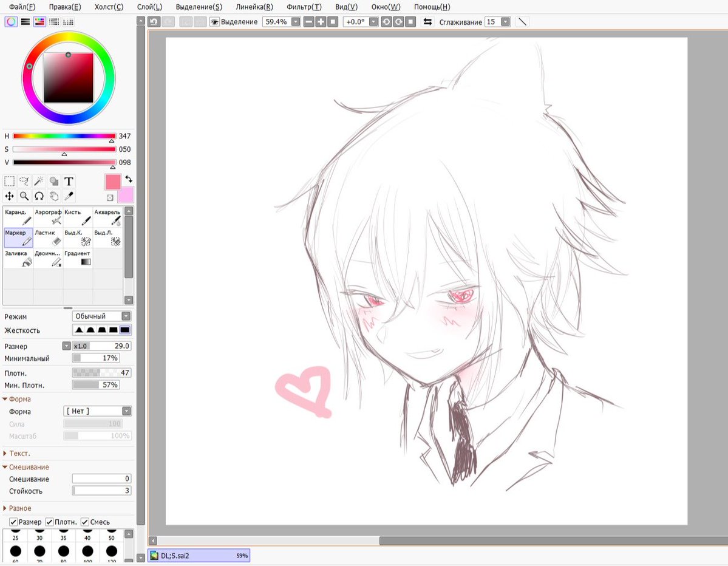Screen dimensions: 728x566
Task: Open the 59.4% zoom level dropdown
Action: pyautogui.click(x=296, y=22)
